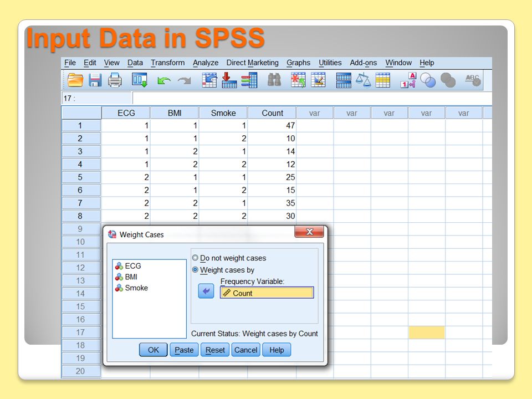Open the Transform menu
This screenshot has width=532, height=399.
[x=167, y=63]
